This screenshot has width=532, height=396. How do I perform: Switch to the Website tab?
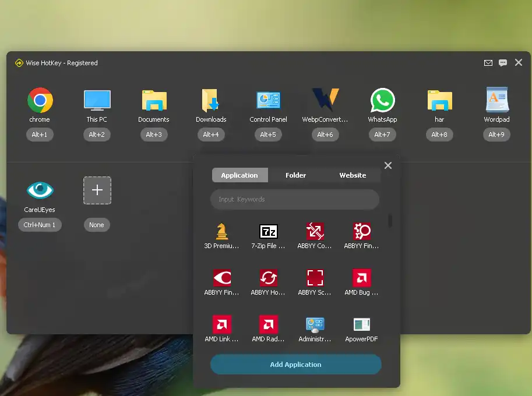click(353, 175)
